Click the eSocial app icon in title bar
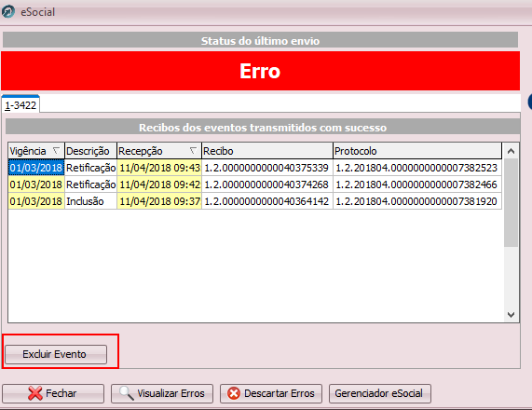532x410 pixels. tap(7, 11)
